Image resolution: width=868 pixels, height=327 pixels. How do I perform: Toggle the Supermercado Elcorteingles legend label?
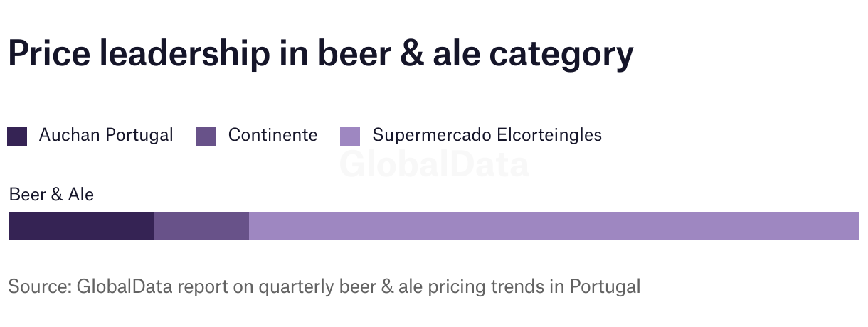(x=487, y=135)
